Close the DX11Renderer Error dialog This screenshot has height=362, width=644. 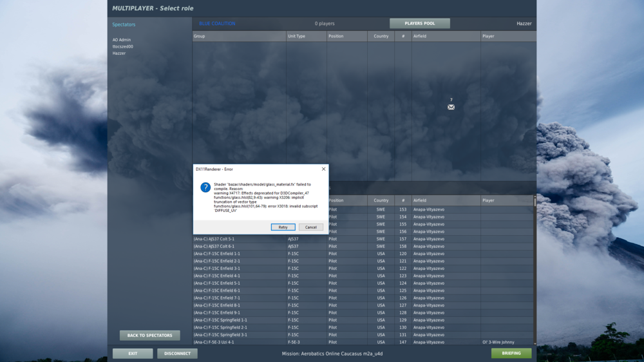point(323,169)
